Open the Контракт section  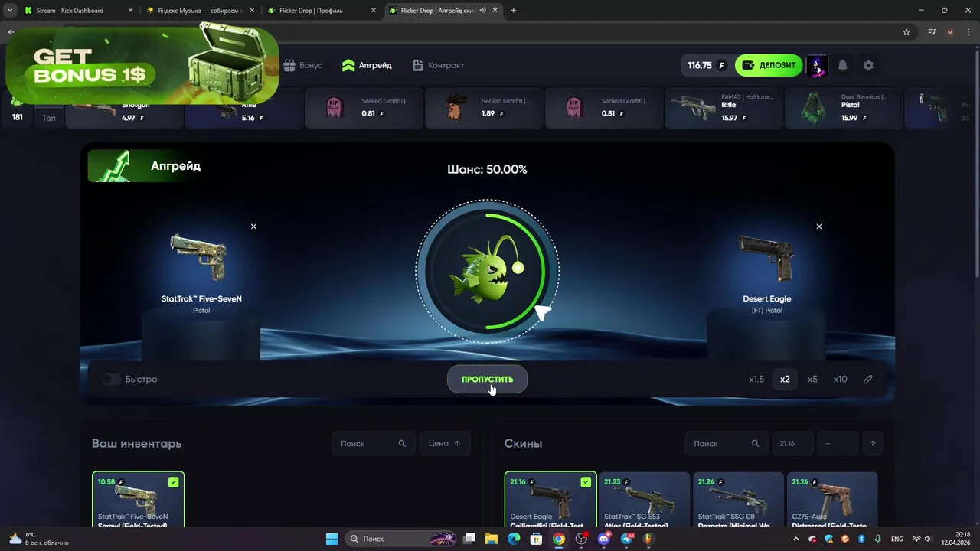(438, 65)
